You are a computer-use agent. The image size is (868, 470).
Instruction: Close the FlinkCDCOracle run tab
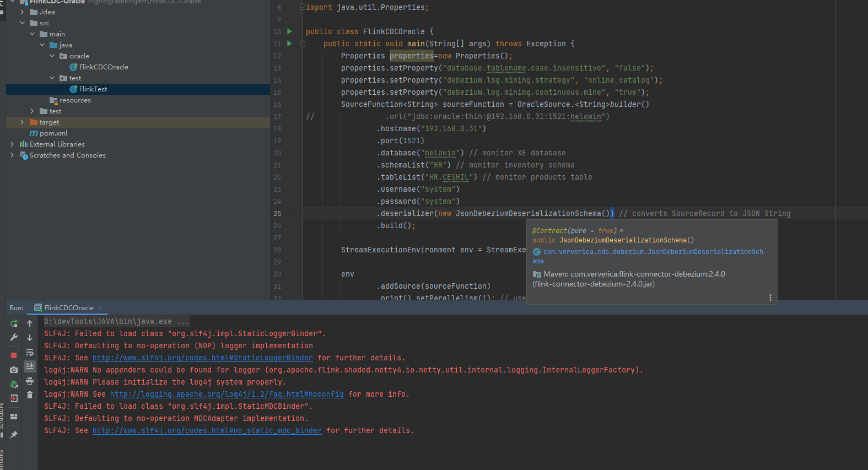point(100,308)
